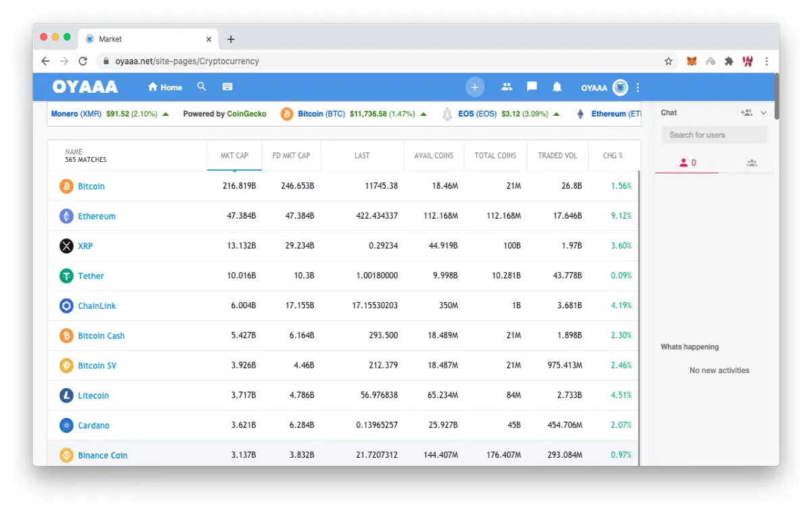Click the OYAAA logo

click(85, 87)
